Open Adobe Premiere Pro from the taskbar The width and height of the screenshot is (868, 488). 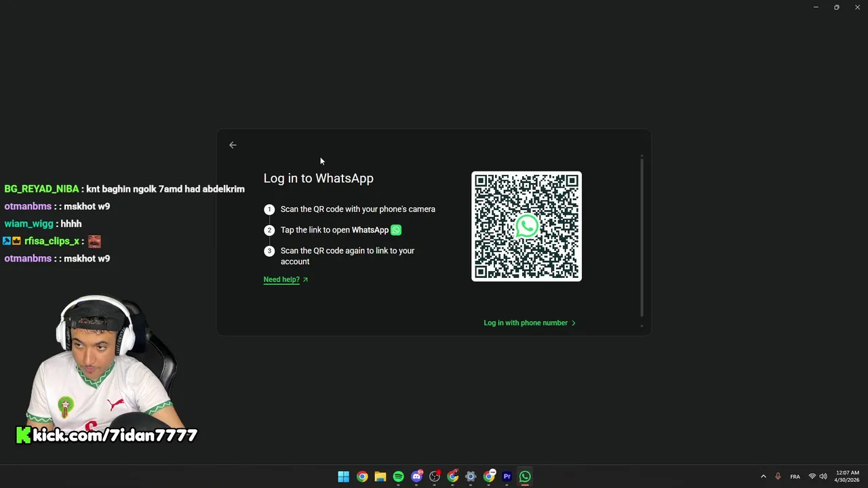click(x=507, y=476)
